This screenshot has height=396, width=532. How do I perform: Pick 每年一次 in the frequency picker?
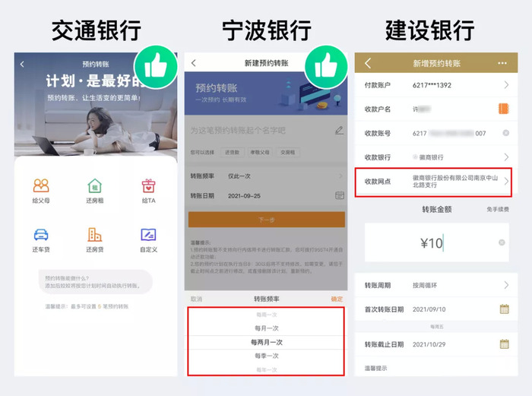[266, 369]
